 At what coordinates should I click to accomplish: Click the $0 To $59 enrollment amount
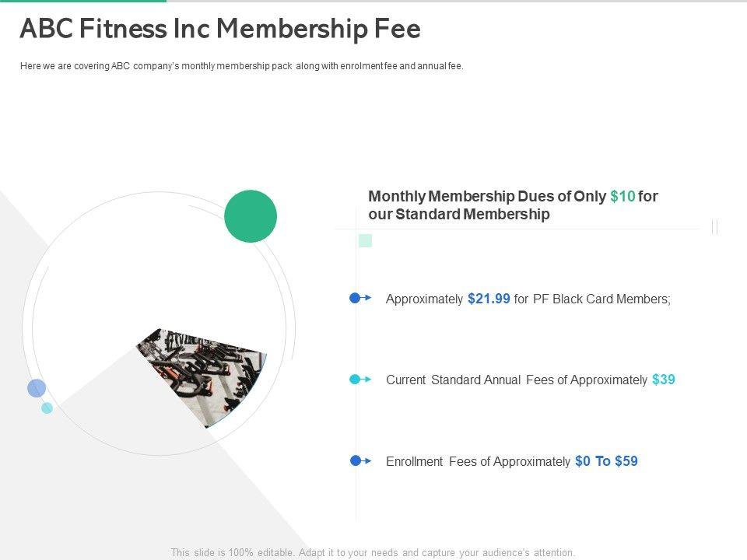(x=606, y=461)
